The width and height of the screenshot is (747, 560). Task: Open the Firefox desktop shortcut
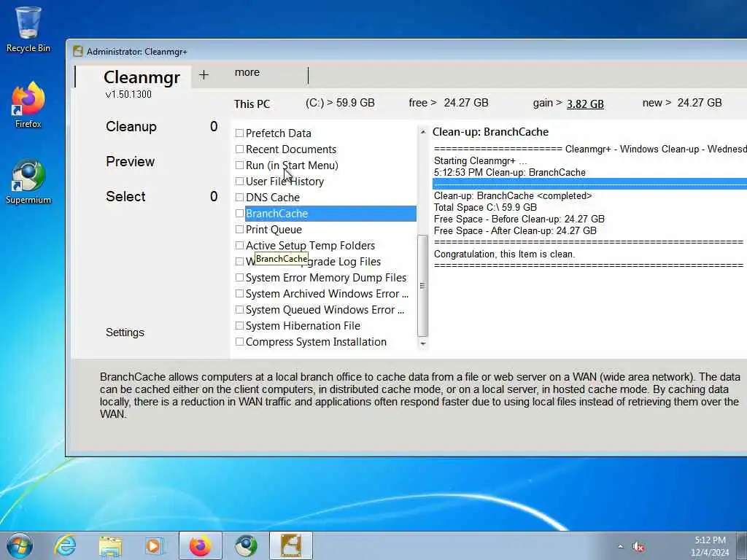[28, 106]
